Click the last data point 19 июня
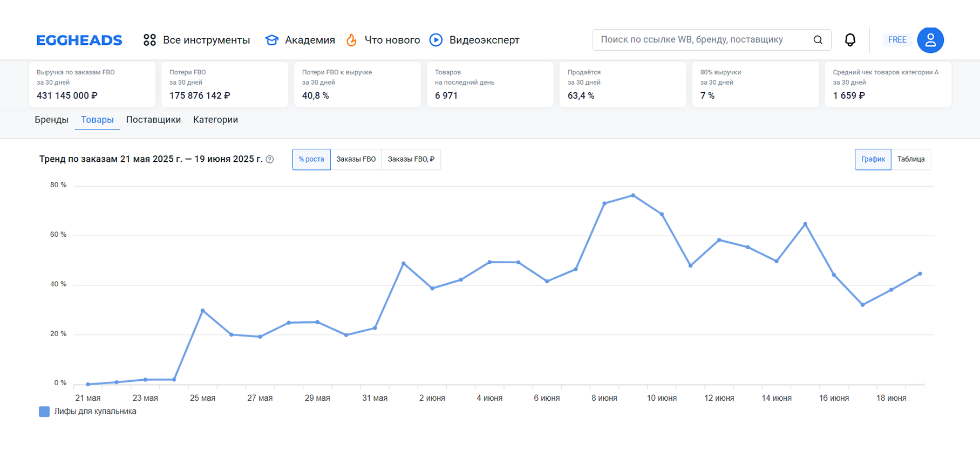The image size is (980, 452). click(920, 274)
